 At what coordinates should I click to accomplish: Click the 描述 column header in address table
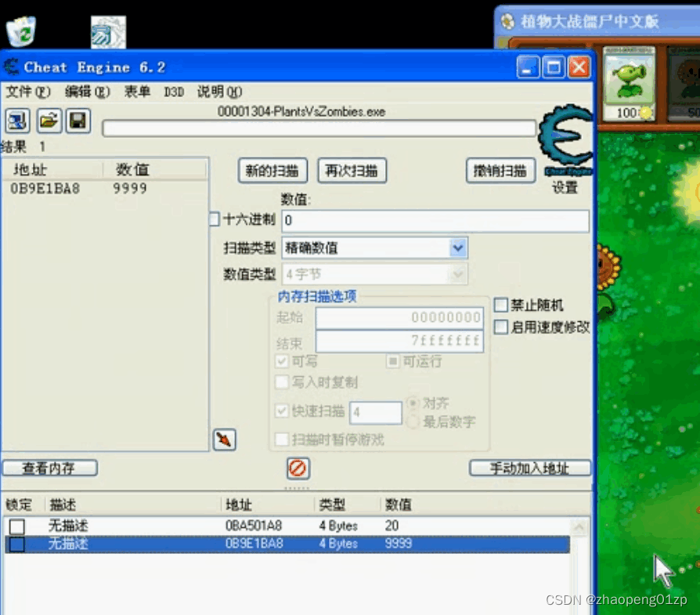[x=63, y=505]
